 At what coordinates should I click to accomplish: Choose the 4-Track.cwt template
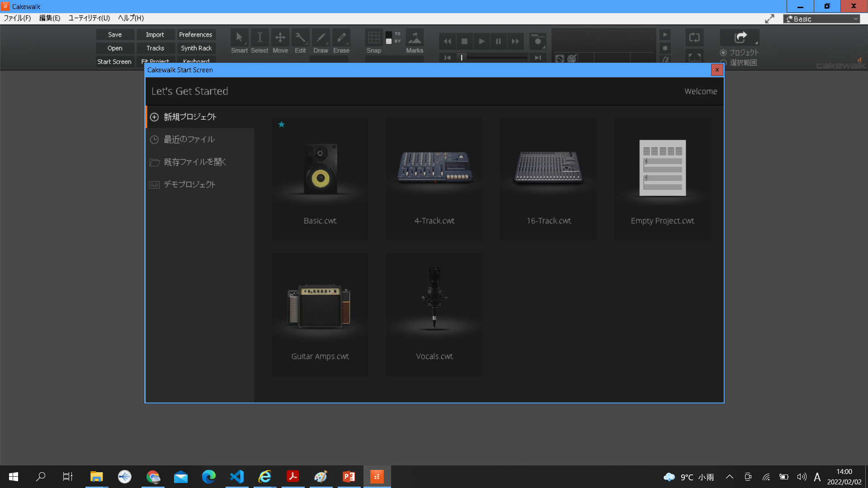pyautogui.click(x=434, y=179)
